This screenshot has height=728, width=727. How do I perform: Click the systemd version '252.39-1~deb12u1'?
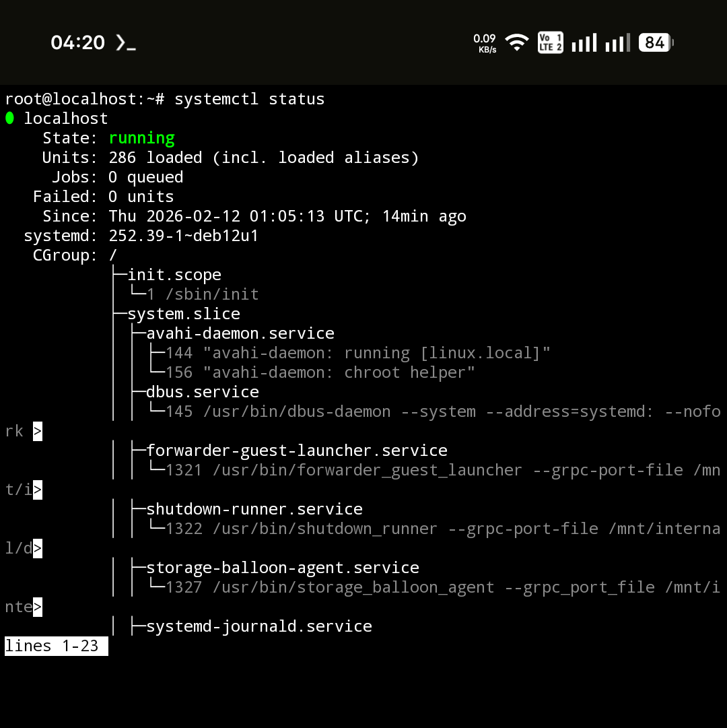pyautogui.click(x=184, y=236)
